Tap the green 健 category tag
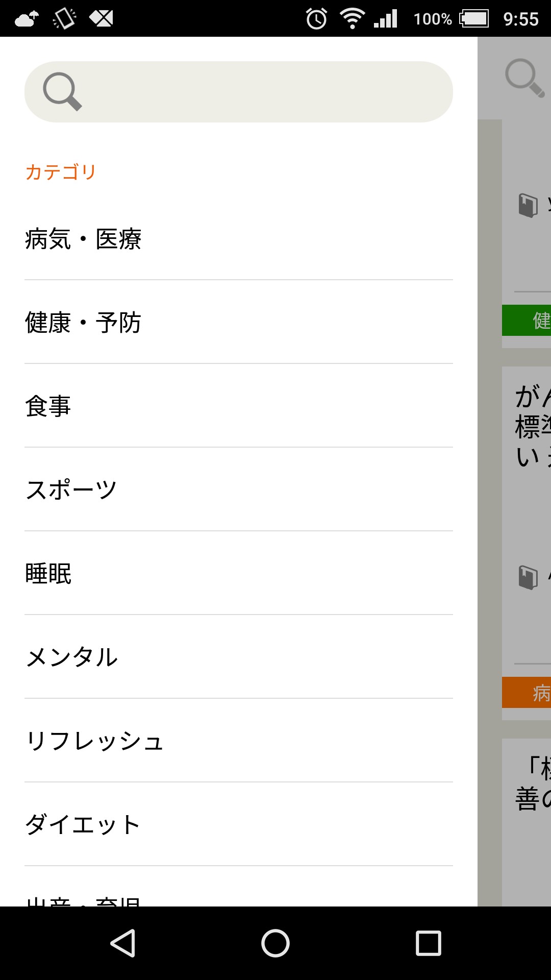 (527, 321)
